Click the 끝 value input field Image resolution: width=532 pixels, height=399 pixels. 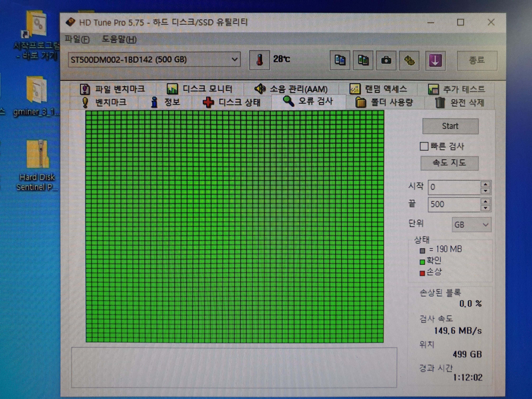tap(454, 204)
